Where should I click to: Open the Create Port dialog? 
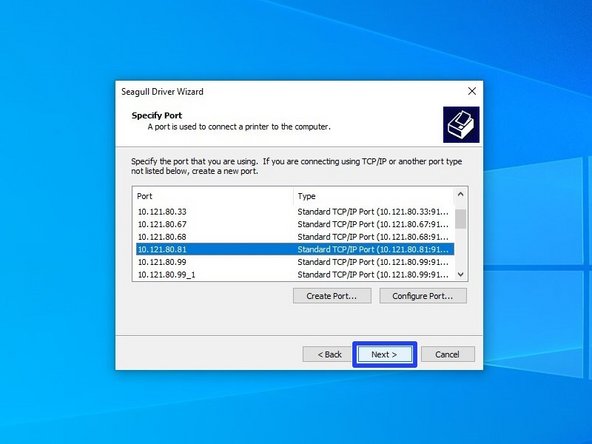[x=332, y=296]
